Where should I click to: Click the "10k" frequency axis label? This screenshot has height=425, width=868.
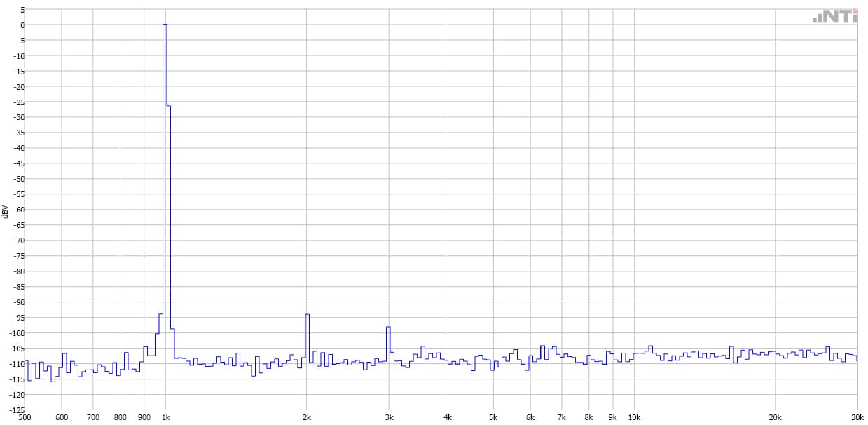[634, 417]
